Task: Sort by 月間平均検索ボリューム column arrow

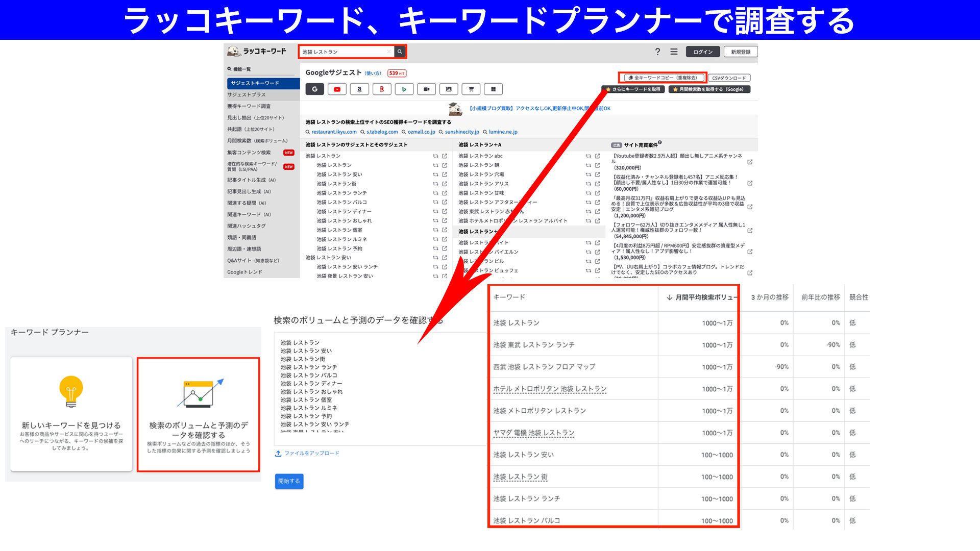Action: coord(669,297)
